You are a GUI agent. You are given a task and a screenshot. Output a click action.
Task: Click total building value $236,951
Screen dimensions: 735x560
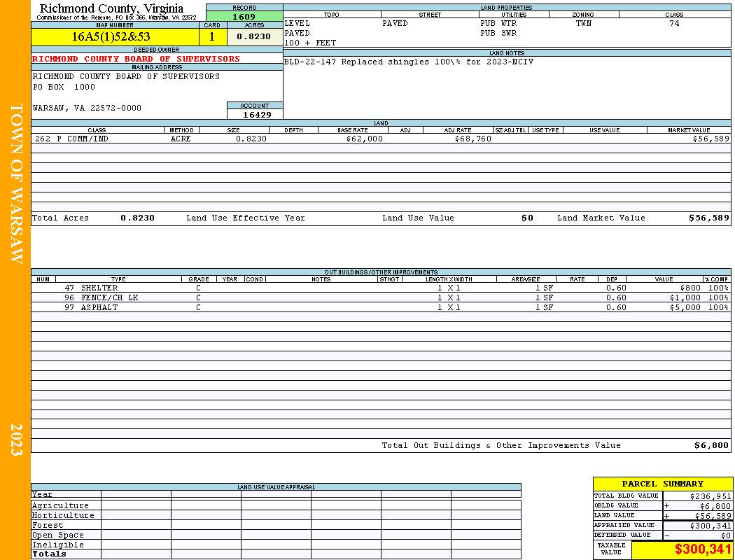pyautogui.click(x=710, y=496)
